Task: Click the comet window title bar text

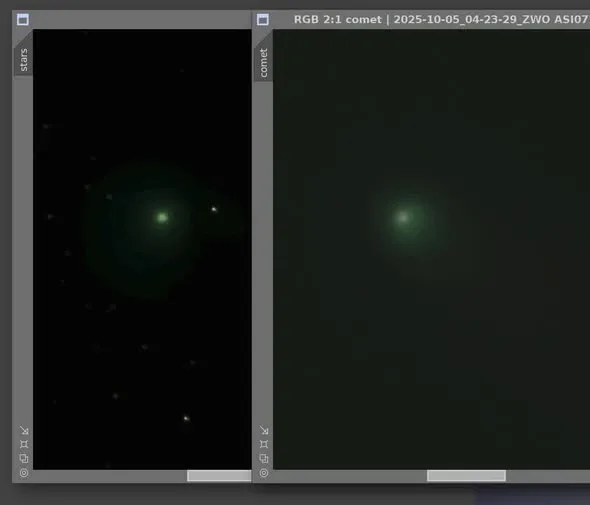Action: tap(441, 20)
